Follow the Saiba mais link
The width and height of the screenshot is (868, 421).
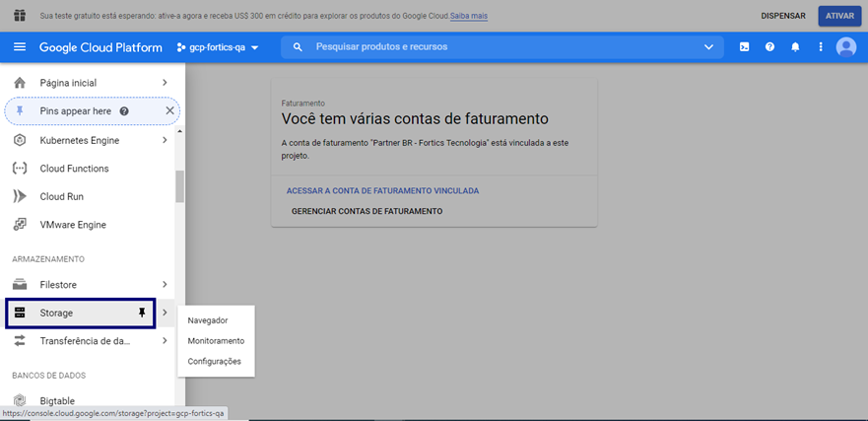469,16
